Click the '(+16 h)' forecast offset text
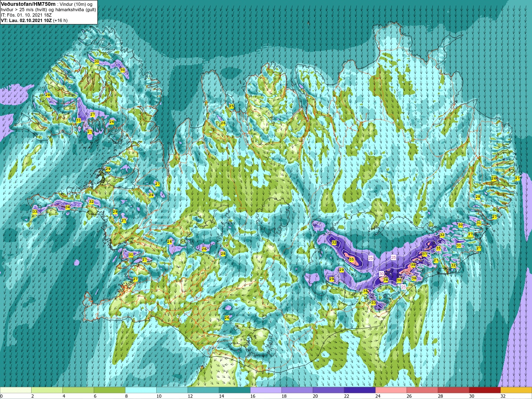Image resolution: width=532 pixels, height=399 pixels. coord(60,20)
